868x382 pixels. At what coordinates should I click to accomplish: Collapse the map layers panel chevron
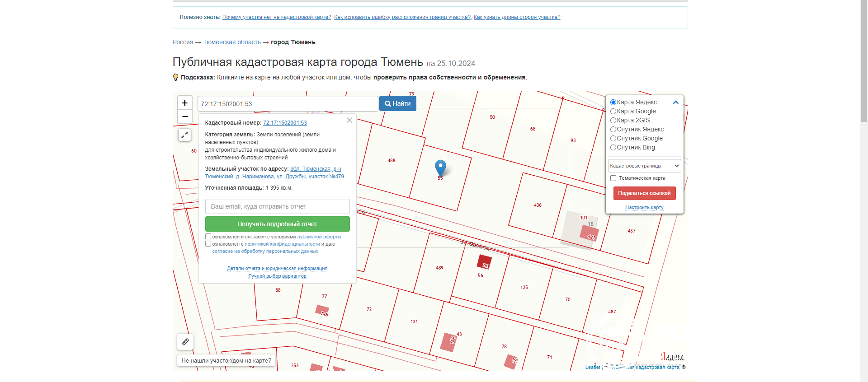[676, 102]
